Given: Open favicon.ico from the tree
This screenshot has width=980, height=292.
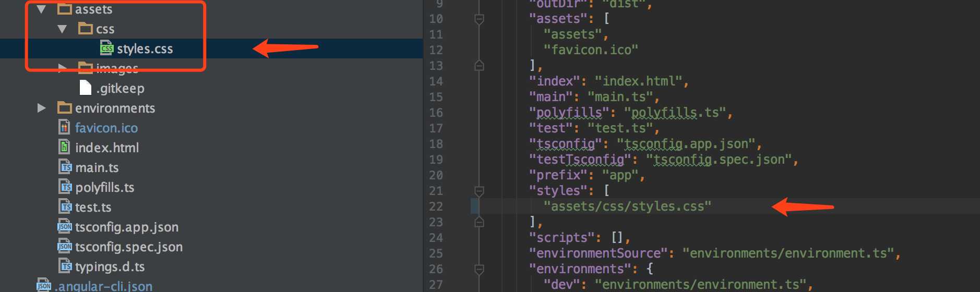Looking at the screenshot, I should click(106, 128).
